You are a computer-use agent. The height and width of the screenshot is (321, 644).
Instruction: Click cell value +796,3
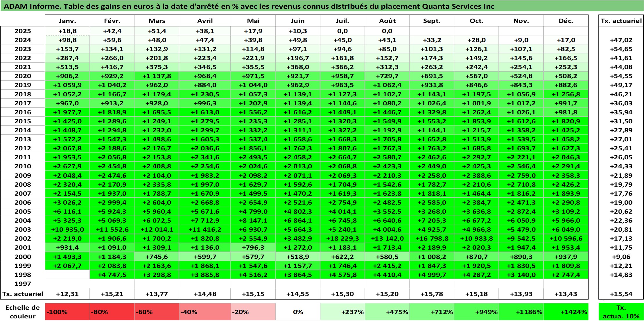[x=253, y=248]
